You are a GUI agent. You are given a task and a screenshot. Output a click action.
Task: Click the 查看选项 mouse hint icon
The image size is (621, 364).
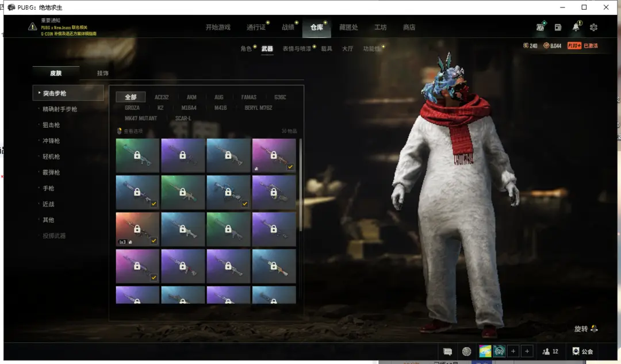coord(119,131)
